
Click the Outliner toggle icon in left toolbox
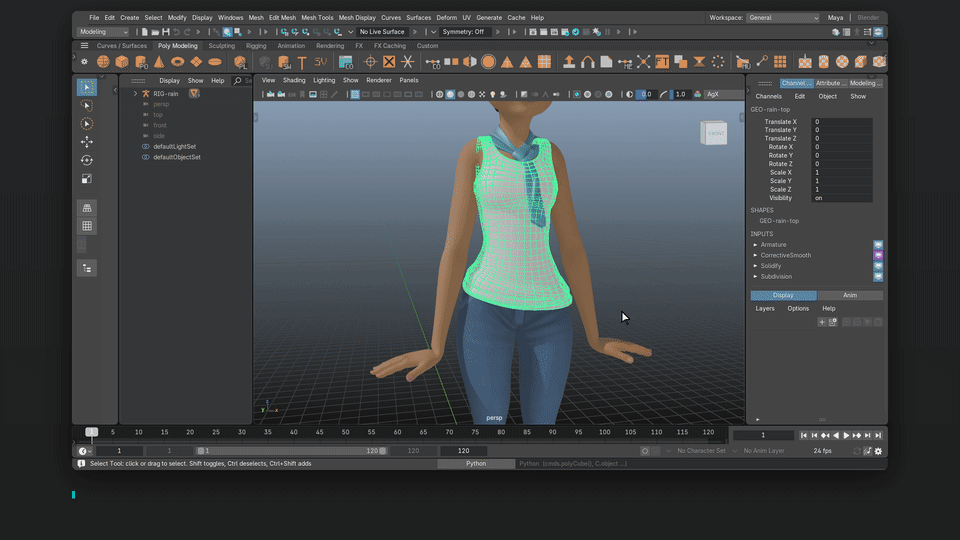87,268
